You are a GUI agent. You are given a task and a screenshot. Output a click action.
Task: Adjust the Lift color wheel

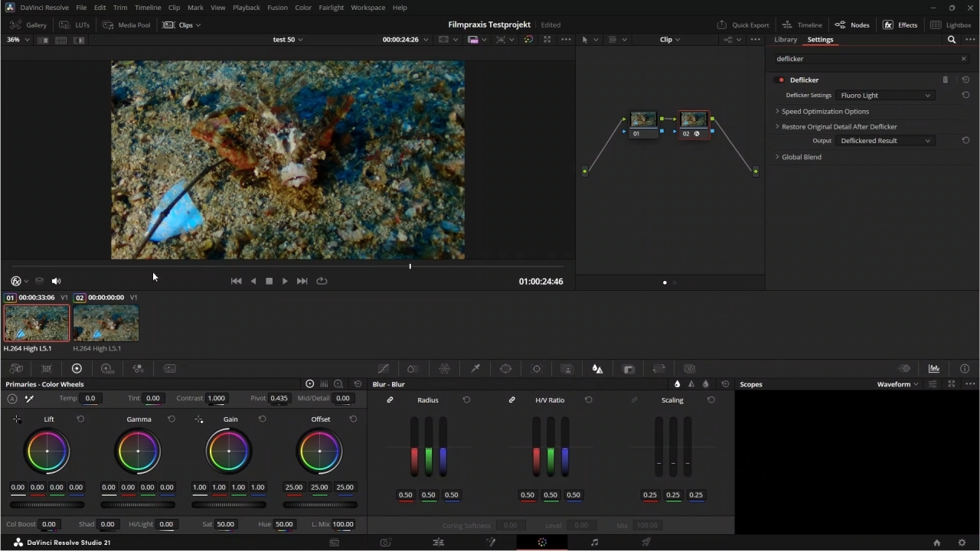pyautogui.click(x=47, y=452)
